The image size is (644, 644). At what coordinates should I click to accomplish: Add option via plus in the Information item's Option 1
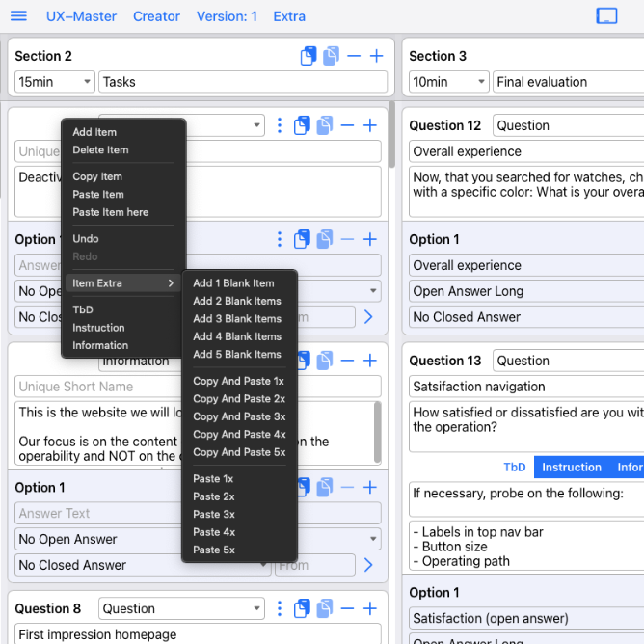point(370,487)
